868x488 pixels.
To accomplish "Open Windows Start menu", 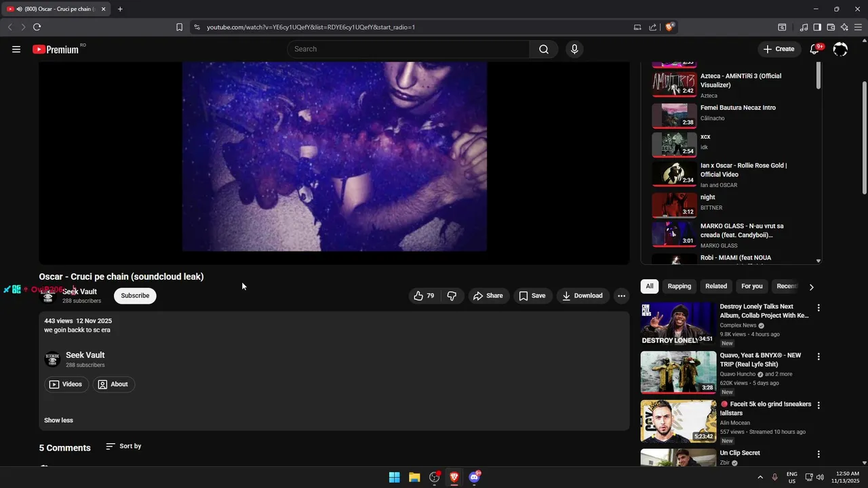I will [x=394, y=477].
